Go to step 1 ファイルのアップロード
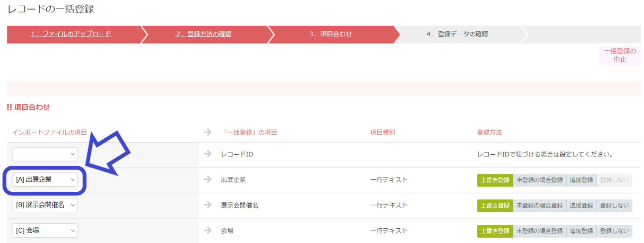The image size is (644, 243). tap(70, 34)
